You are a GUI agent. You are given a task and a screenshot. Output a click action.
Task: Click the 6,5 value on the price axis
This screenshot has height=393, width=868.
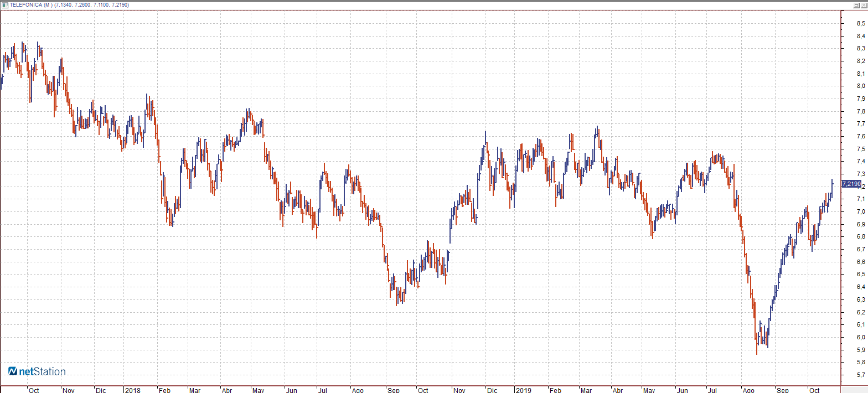pos(861,275)
